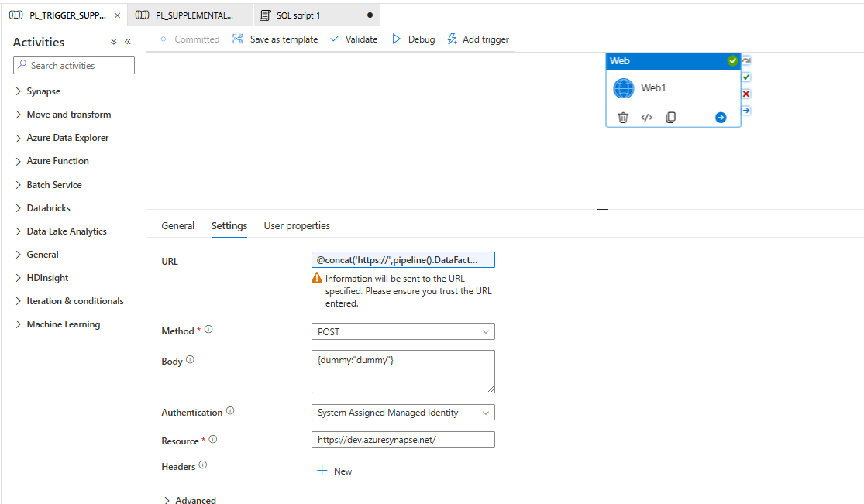Viewport: 864px width, 504px height.
Task: Select the On Fail red connector
Action: 746,94
